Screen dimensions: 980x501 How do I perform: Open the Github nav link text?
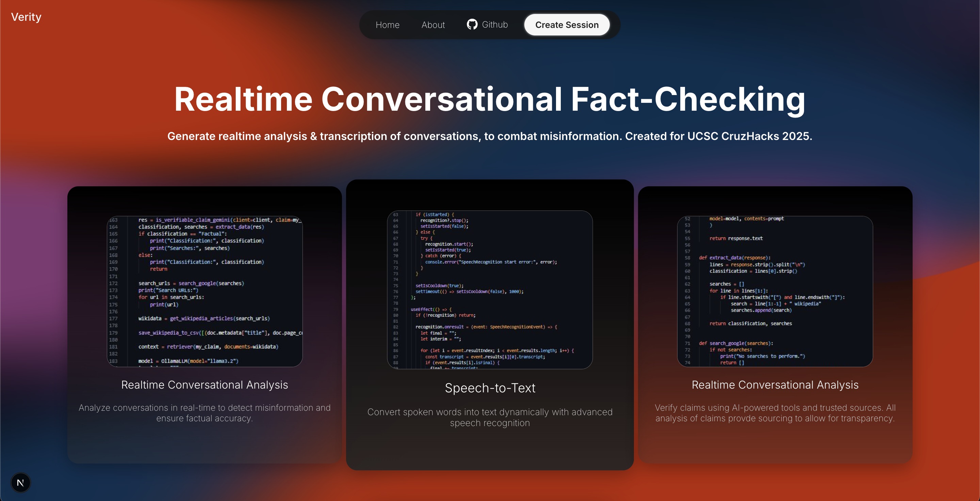click(x=494, y=25)
